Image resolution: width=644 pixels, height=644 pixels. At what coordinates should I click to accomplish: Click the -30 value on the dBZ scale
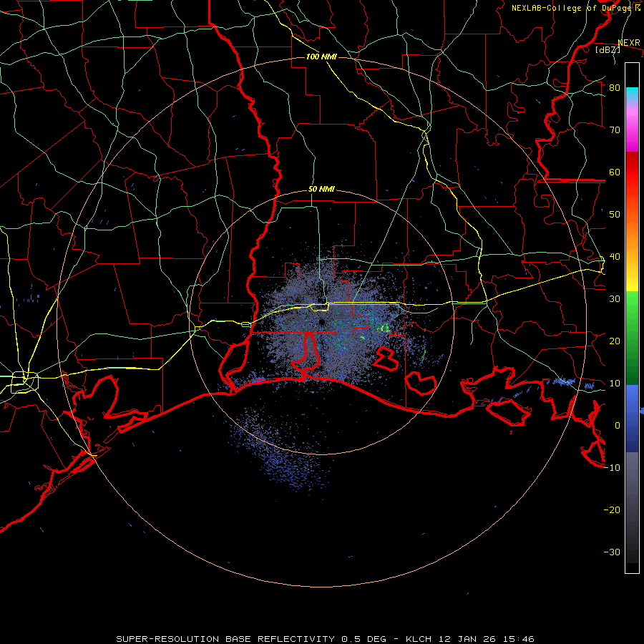coord(612,552)
